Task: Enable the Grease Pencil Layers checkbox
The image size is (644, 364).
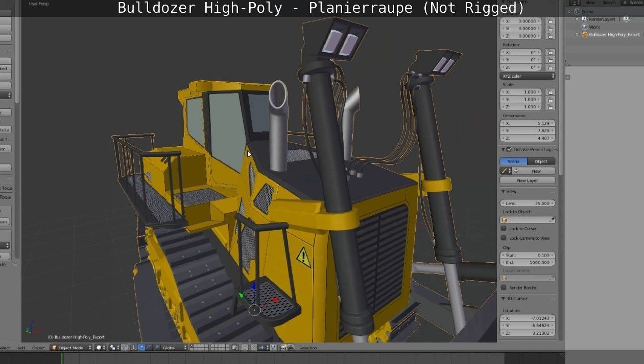Action: tap(509, 149)
